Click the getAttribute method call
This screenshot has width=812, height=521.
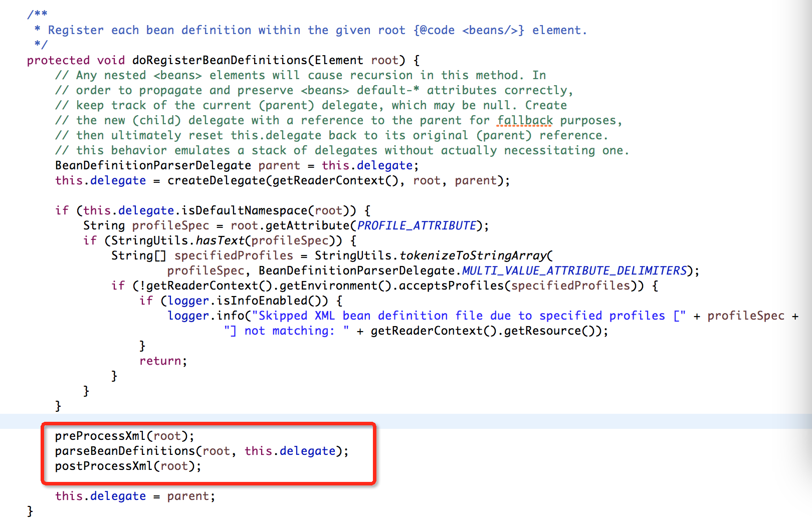pyautogui.click(x=307, y=225)
